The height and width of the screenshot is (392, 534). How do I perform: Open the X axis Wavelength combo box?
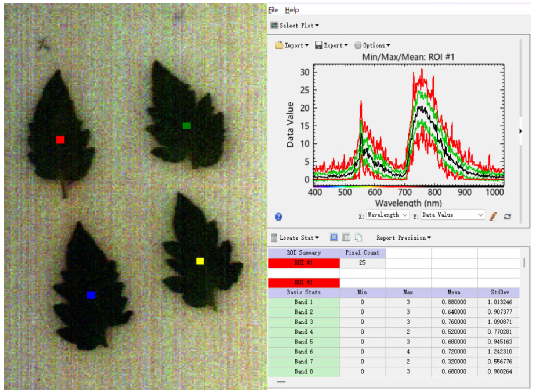[x=387, y=215]
